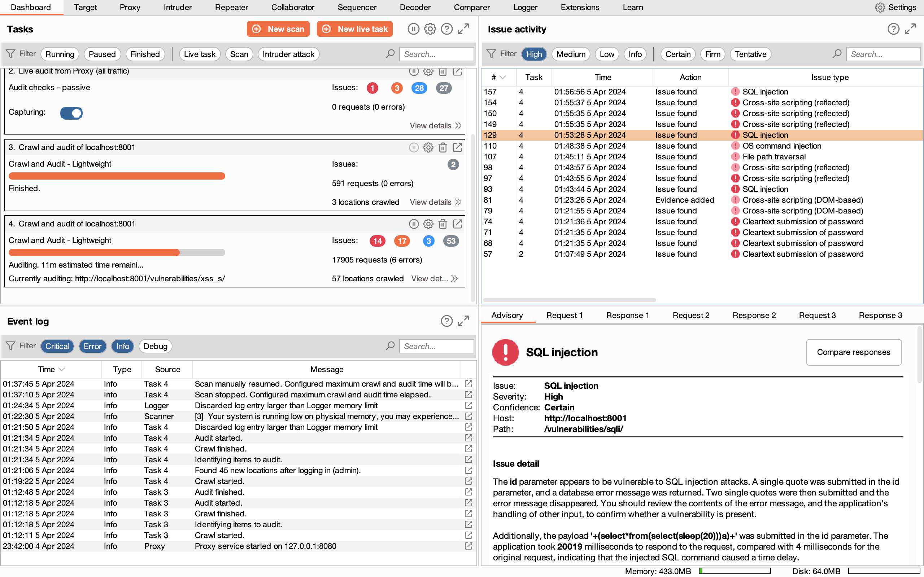Click the filter funnel in the Event log
Screen dimensions: 924x577
(11, 346)
